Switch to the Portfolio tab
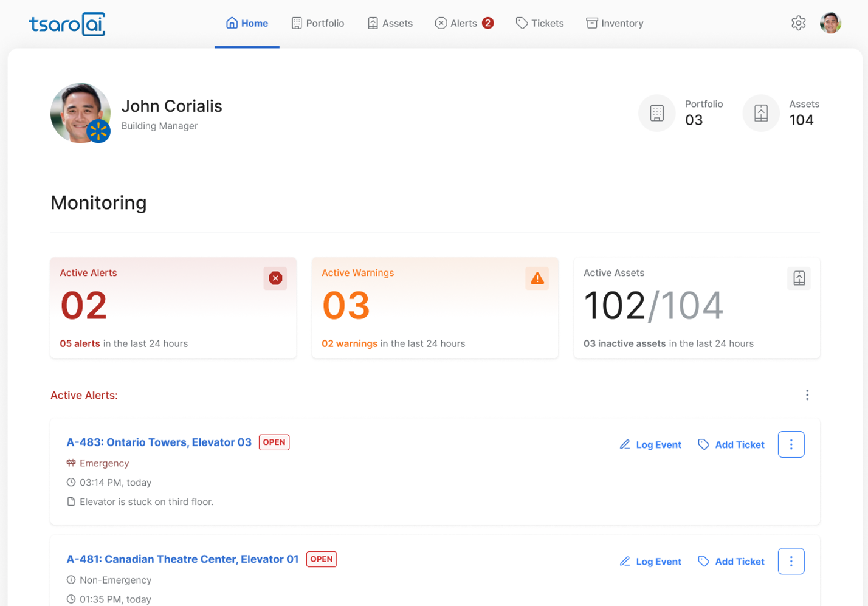This screenshot has height=606, width=868. coord(318,23)
